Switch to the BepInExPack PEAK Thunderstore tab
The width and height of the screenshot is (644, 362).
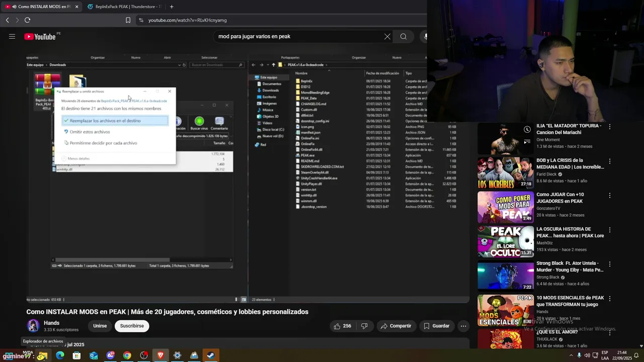tap(124, 7)
